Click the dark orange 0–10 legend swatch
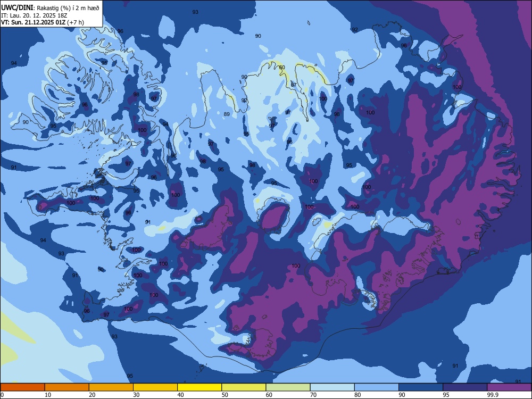 pyautogui.click(x=22, y=387)
